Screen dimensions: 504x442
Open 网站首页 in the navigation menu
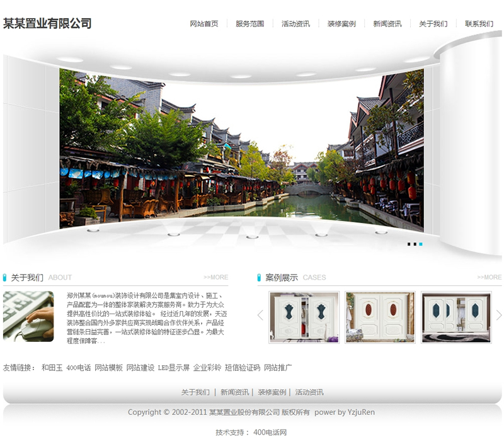(x=204, y=24)
